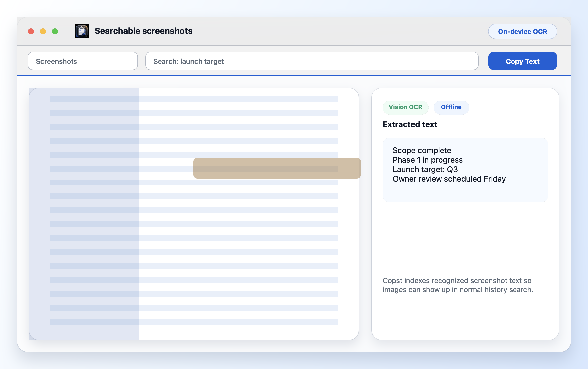Click the 'Phase 1 in progress' line
The height and width of the screenshot is (369, 588).
pos(428,160)
